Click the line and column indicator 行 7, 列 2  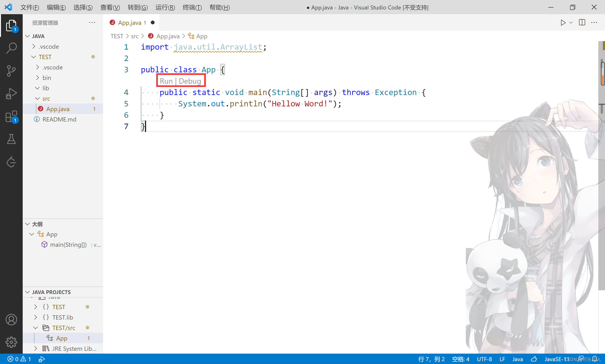[432, 359]
